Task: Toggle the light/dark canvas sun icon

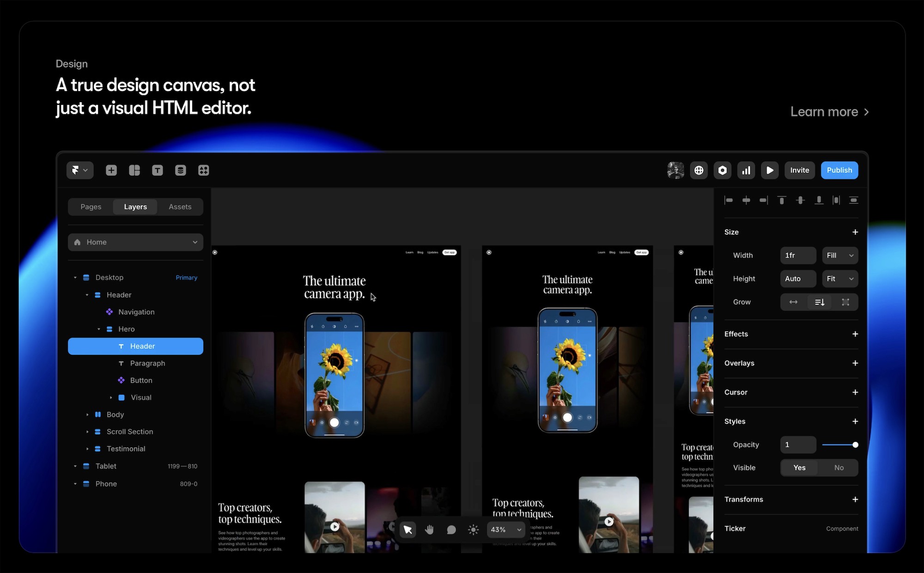Action: (473, 530)
